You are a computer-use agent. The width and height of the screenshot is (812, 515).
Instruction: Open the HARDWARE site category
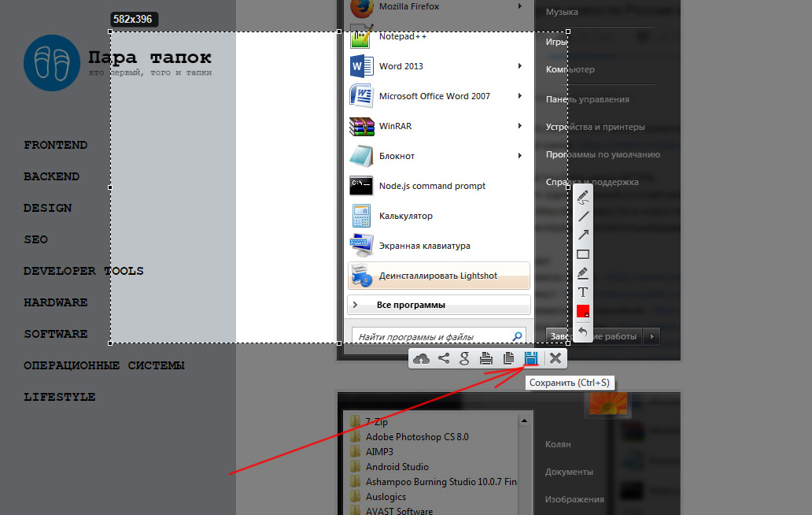[55, 302]
